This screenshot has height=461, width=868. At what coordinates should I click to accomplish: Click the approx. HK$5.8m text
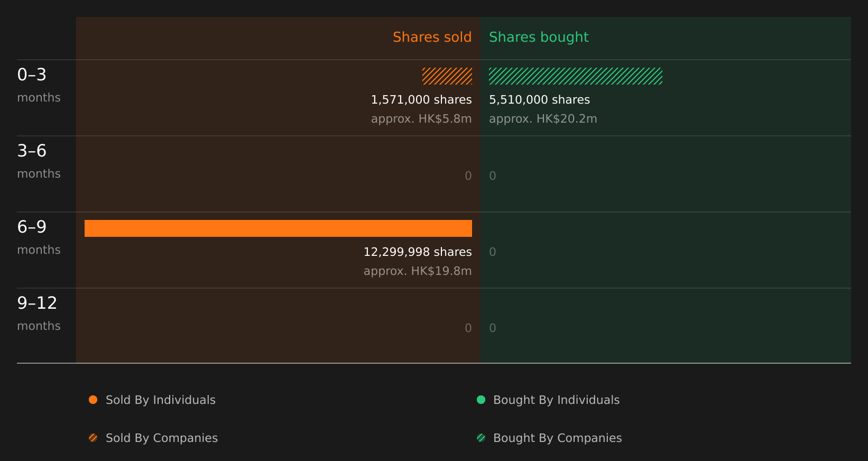pyautogui.click(x=421, y=119)
